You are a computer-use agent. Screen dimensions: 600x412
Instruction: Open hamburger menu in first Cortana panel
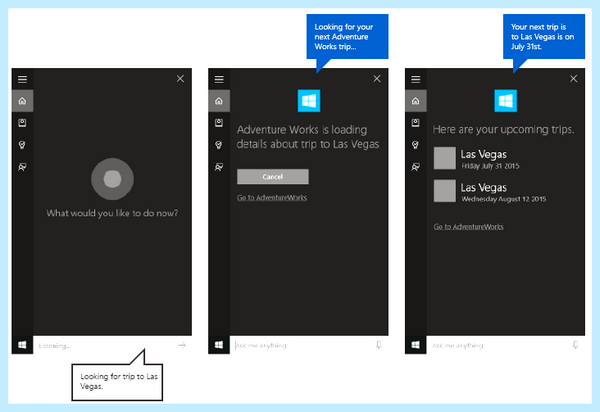click(x=22, y=79)
